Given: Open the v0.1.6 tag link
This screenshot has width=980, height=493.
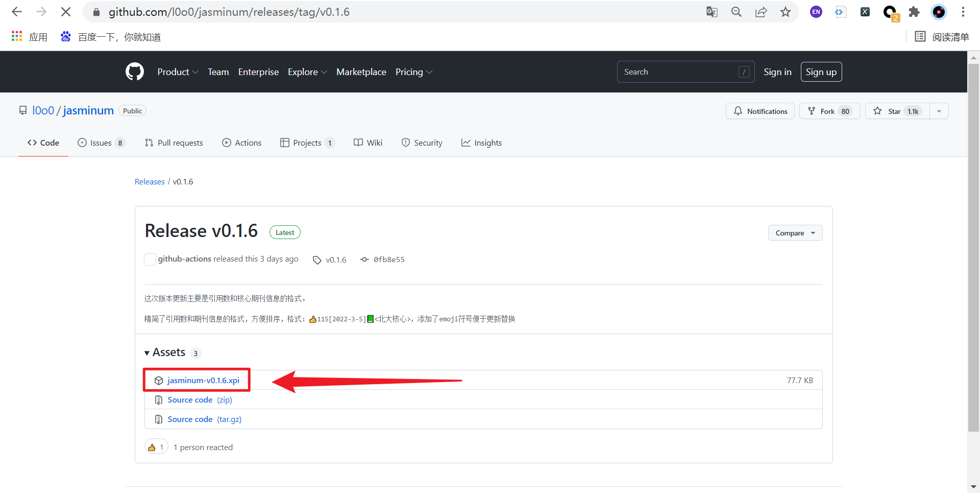Looking at the screenshot, I should 330,260.
